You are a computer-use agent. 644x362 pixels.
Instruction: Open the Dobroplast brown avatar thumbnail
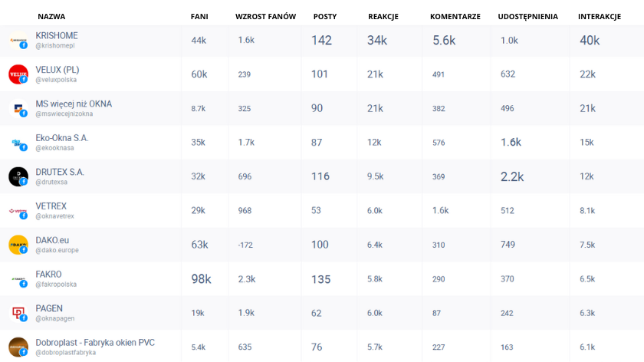click(18, 347)
